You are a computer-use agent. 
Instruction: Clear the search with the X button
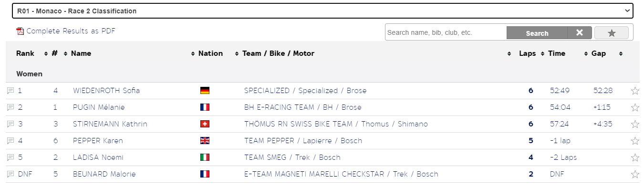(x=580, y=33)
